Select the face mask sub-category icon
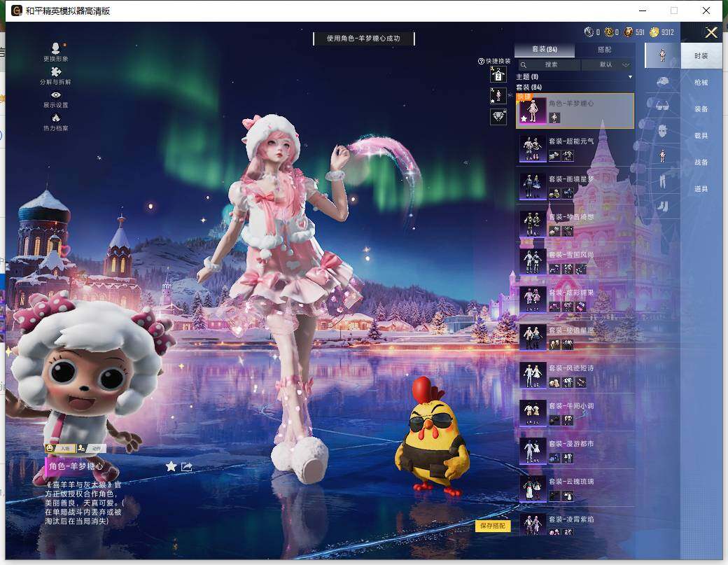 point(662,131)
